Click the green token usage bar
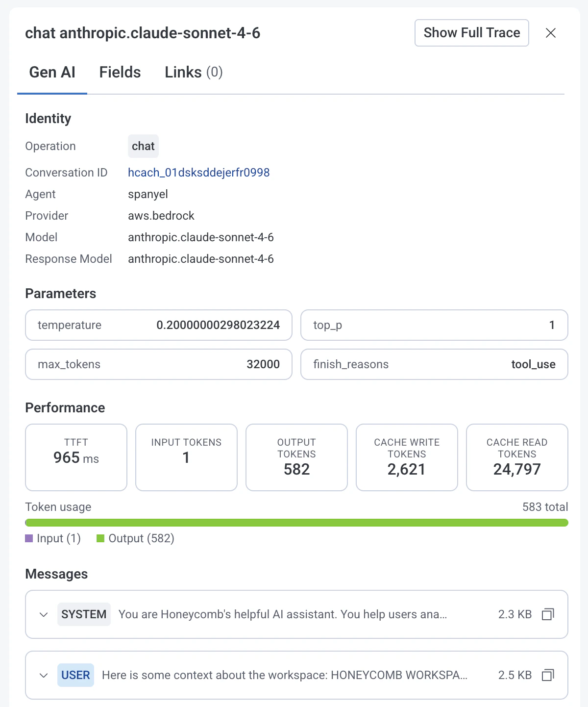The image size is (588, 707). pyautogui.click(x=296, y=523)
